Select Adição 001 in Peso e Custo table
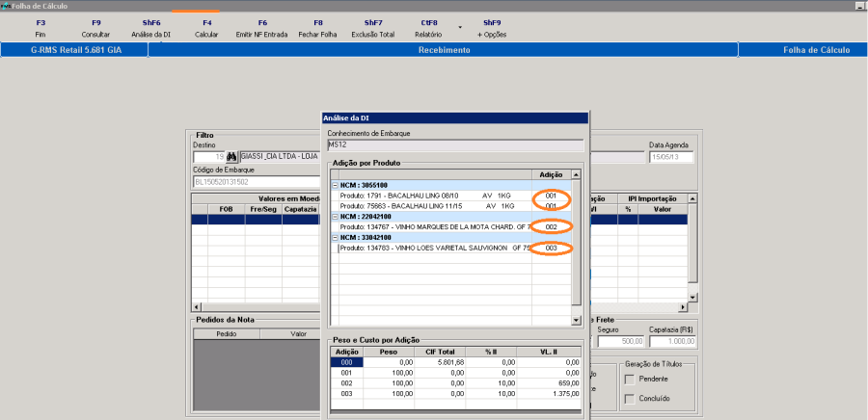This screenshot has height=420, width=868. [x=347, y=373]
